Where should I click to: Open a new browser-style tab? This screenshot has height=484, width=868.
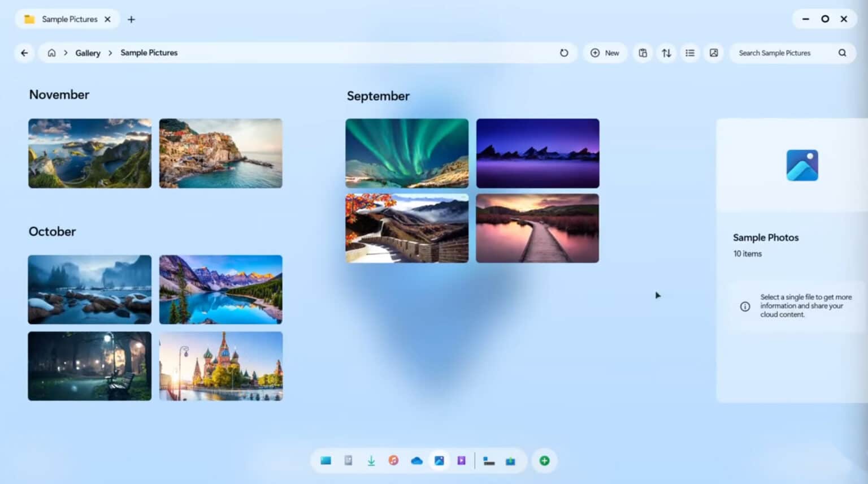click(x=131, y=19)
